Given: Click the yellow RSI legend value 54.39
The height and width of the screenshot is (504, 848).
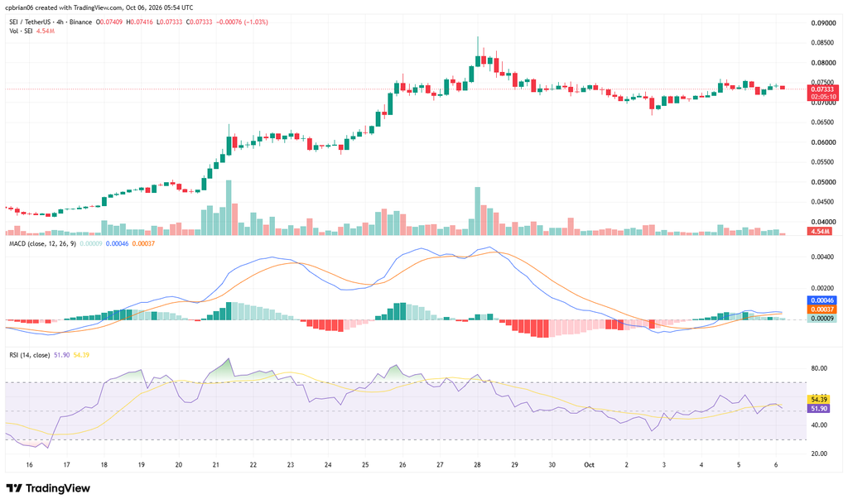Looking at the screenshot, I should tap(81, 355).
